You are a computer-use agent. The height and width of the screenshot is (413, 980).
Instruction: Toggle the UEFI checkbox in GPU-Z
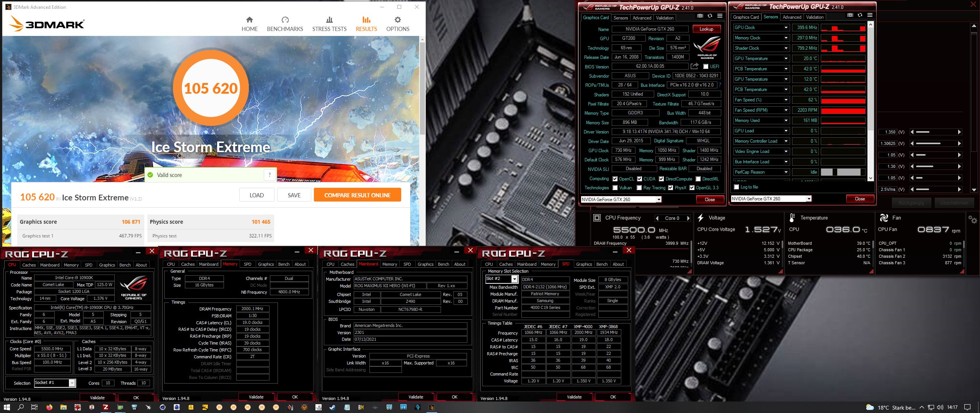(706, 67)
